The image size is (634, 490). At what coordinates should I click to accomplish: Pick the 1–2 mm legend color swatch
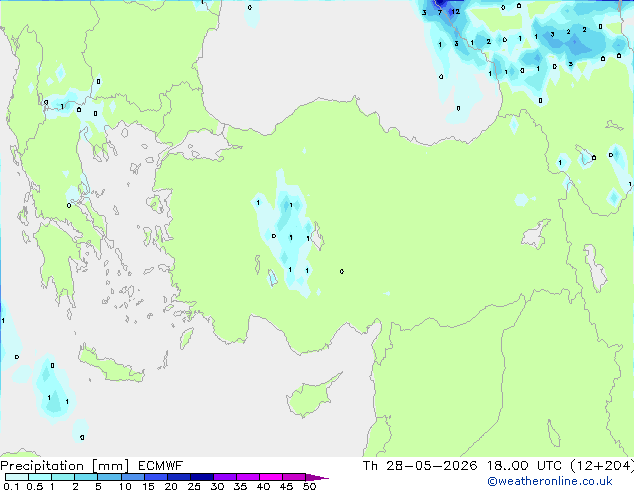[63, 477]
